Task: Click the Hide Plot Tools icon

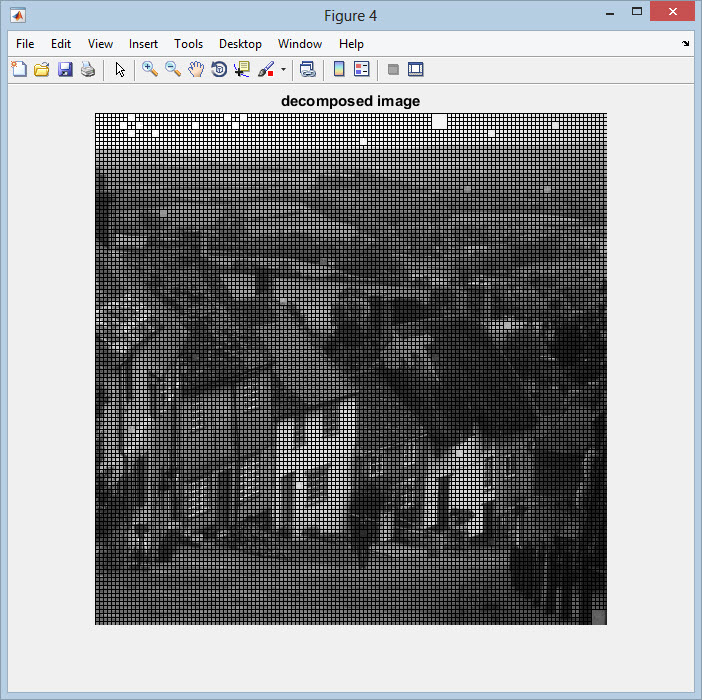Action: coord(393,69)
